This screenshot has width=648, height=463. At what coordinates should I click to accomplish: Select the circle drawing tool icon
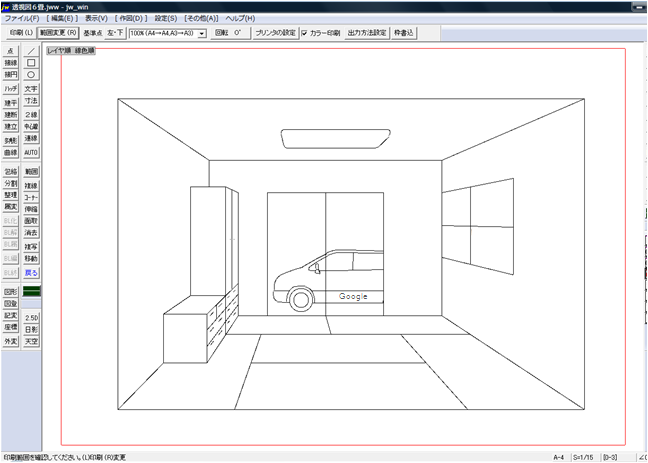tap(32, 74)
